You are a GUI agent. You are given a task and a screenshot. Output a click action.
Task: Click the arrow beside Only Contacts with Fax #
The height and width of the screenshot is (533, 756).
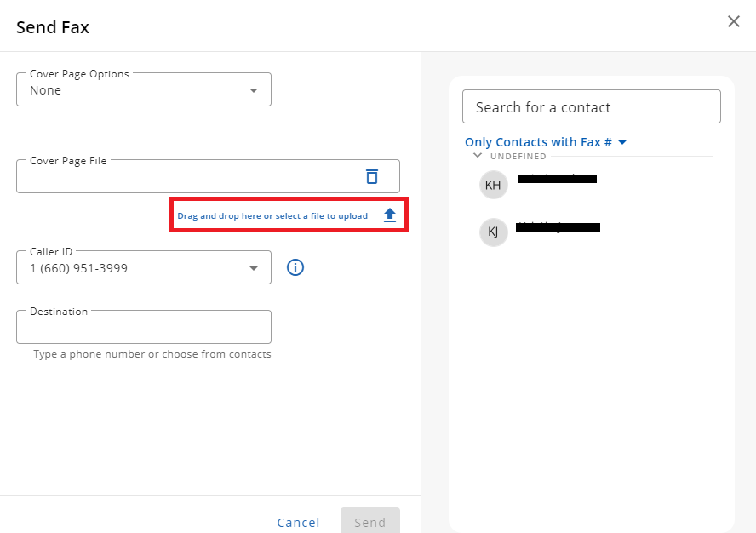(622, 142)
